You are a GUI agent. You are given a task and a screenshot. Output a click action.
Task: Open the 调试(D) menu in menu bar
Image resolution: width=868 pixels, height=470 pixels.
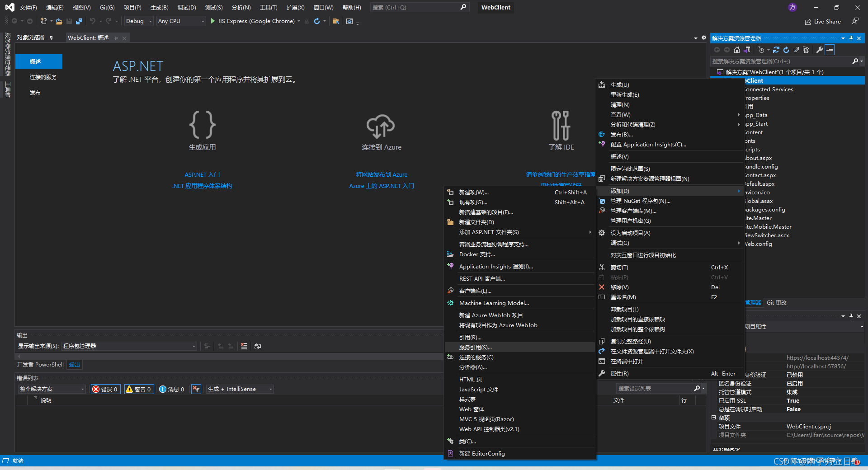187,8
